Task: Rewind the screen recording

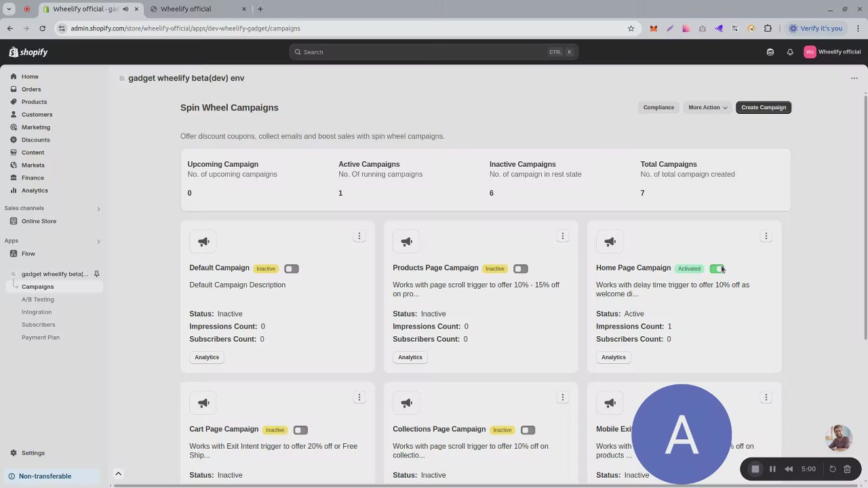Action: (789, 469)
